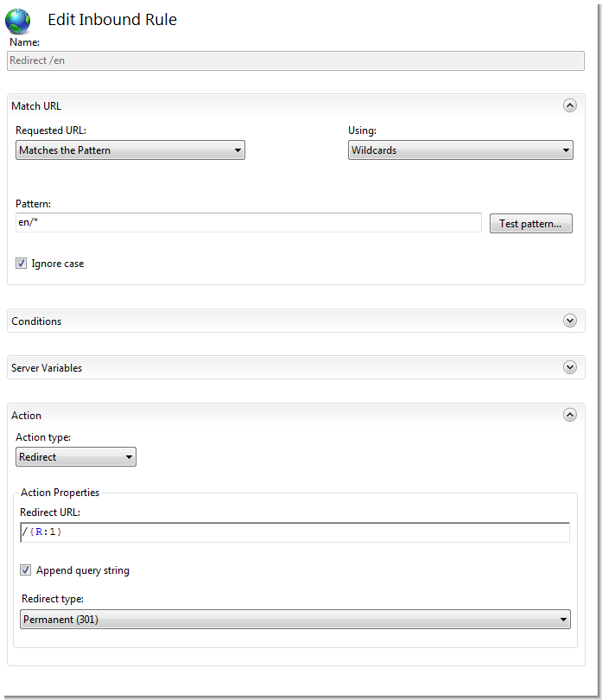Click the Conditions header label
Image resolution: width=602 pixels, height=700 pixels.
tap(36, 321)
